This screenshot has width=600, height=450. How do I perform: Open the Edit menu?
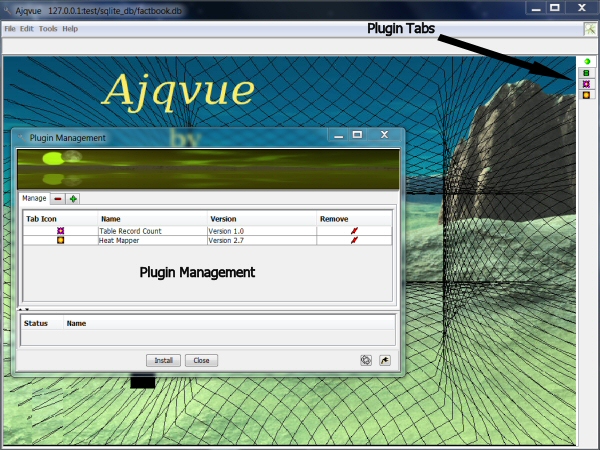27,29
